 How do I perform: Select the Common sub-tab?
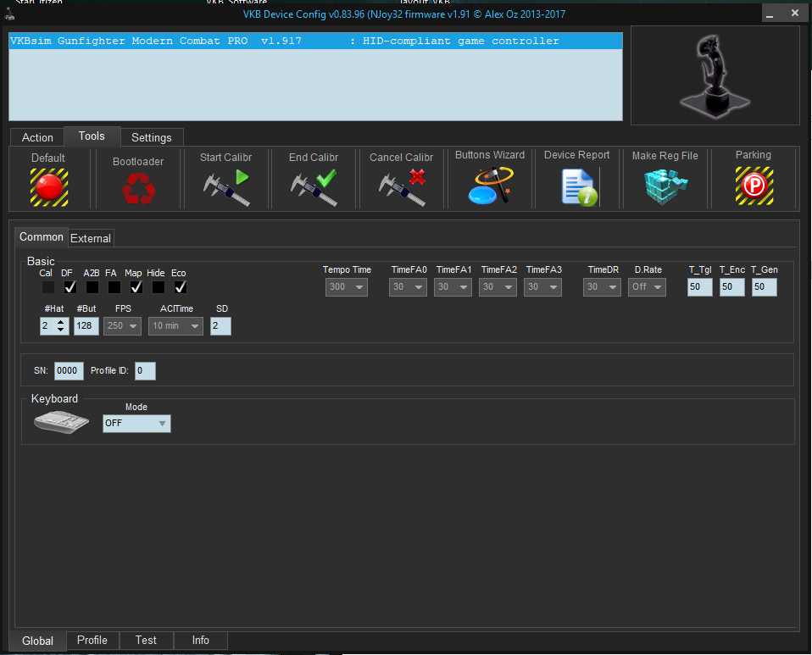click(x=42, y=237)
